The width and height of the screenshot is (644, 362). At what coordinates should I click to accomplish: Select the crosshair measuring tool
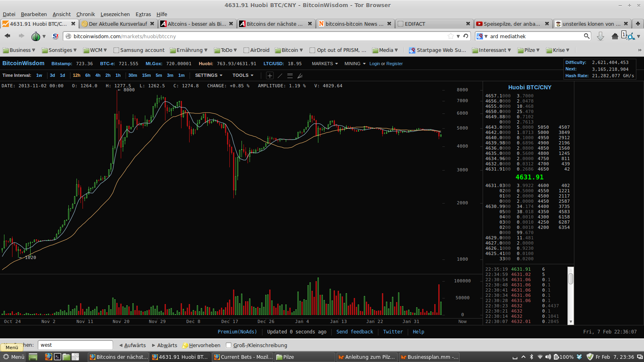tap(270, 76)
